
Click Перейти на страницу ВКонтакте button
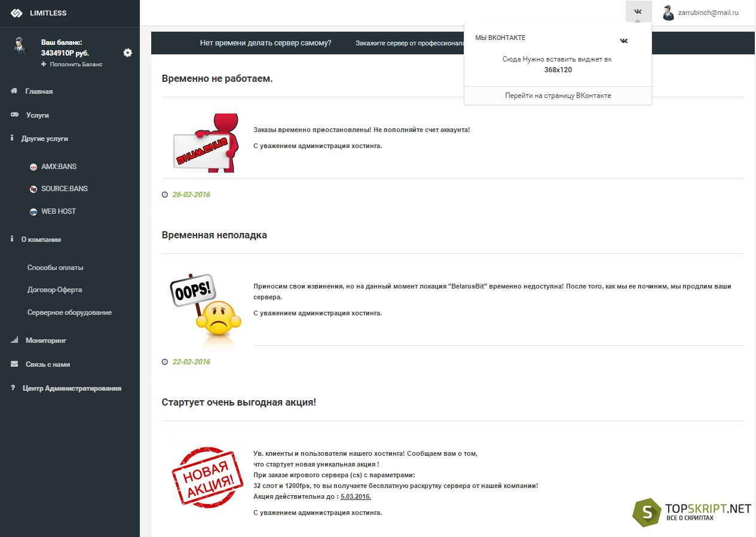[x=558, y=96]
